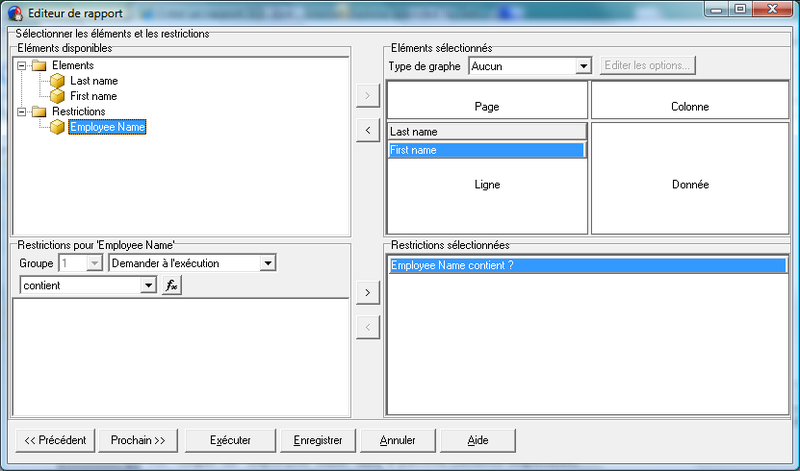This screenshot has height=471, width=800.
Task: Click the Elements folder icon
Action: (39, 65)
